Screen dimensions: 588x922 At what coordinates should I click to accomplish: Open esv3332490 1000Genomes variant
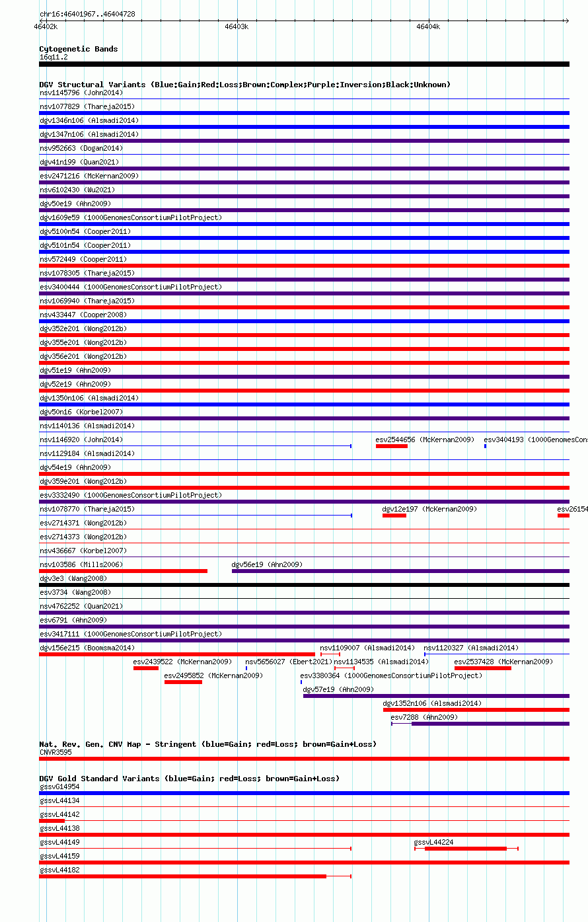click(304, 502)
